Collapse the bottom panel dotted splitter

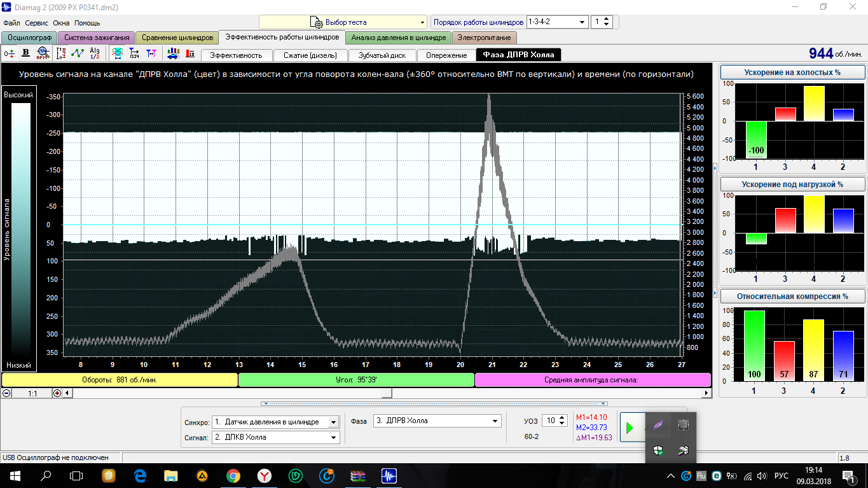(x=434, y=403)
